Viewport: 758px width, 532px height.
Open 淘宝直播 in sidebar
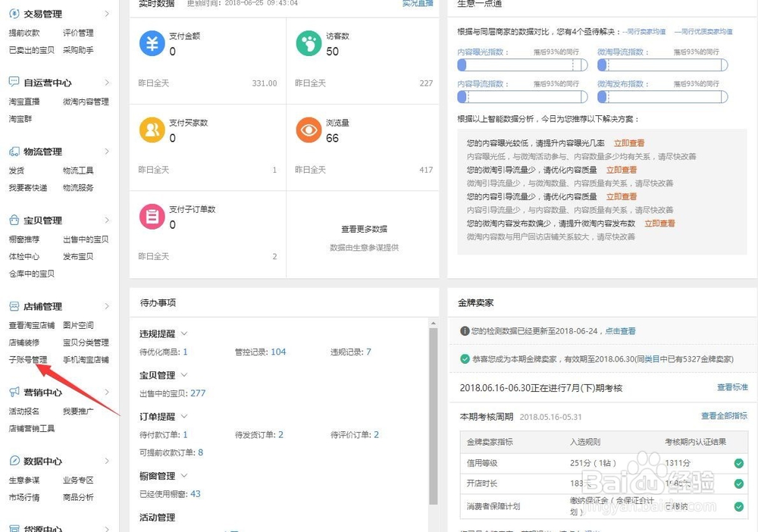[x=24, y=102]
